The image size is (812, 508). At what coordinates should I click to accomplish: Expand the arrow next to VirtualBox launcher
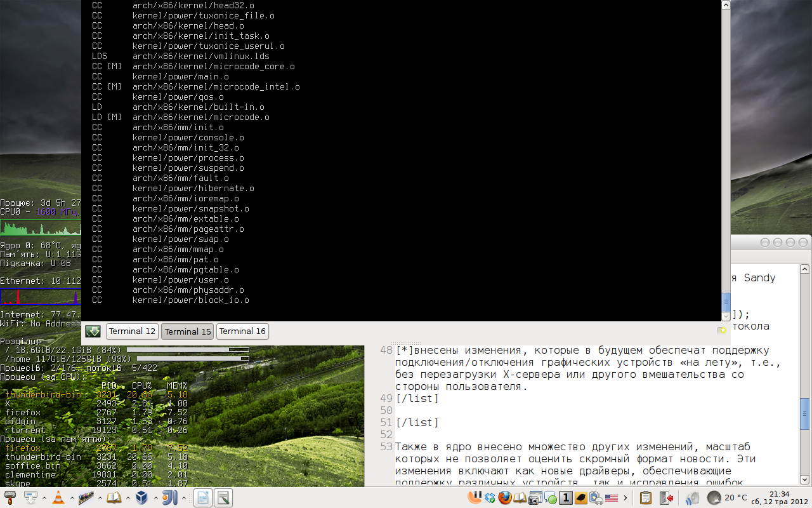(x=155, y=498)
